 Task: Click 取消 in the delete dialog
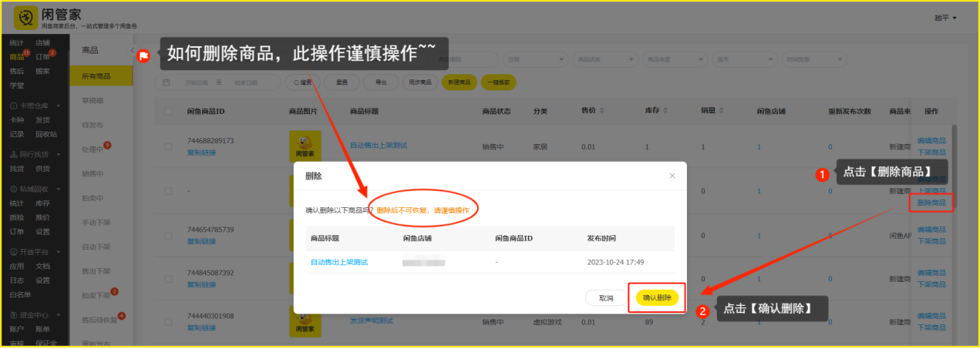click(607, 298)
